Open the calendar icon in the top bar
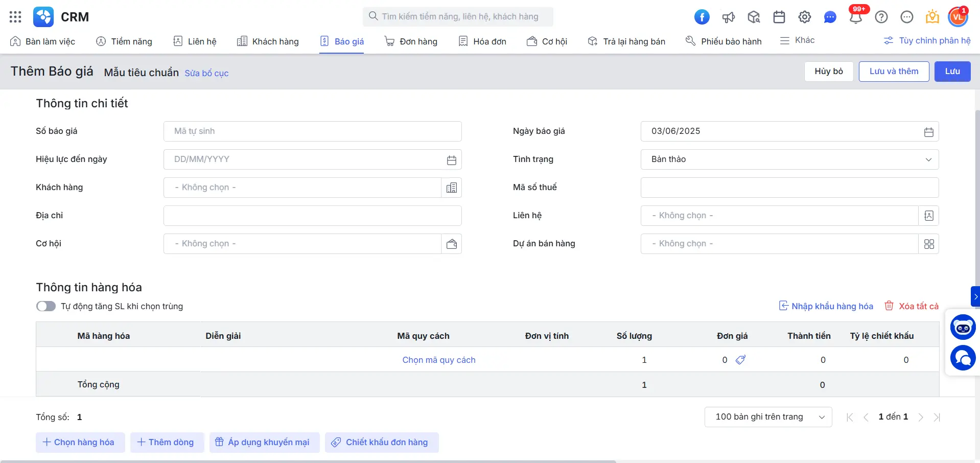The image size is (980, 463). (x=779, y=16)
